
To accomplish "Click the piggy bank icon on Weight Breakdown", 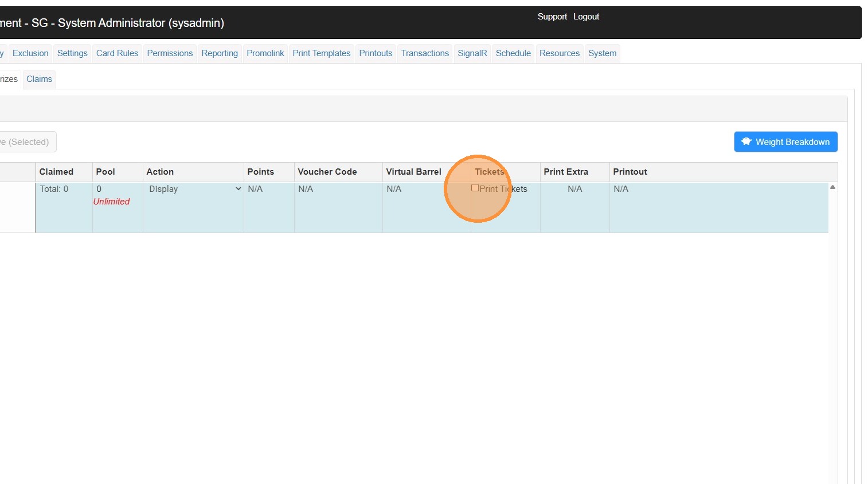I will (746, 141).
